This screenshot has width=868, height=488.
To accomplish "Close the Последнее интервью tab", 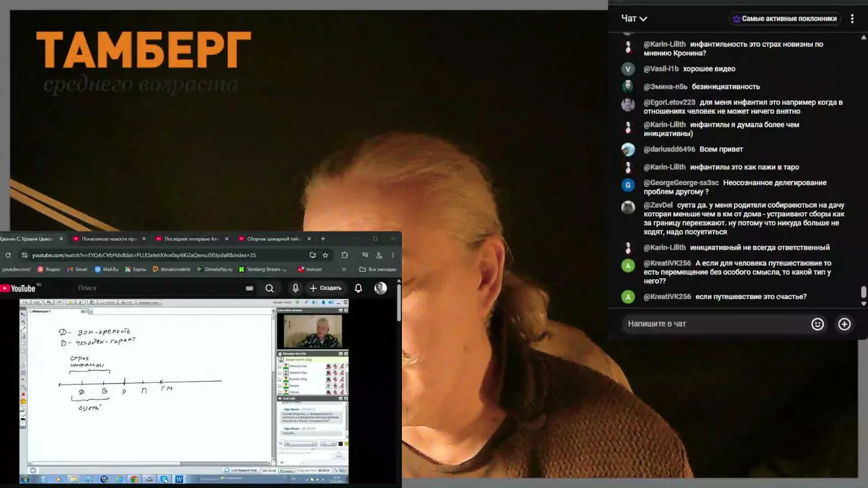I will click(x=226, y=239).
